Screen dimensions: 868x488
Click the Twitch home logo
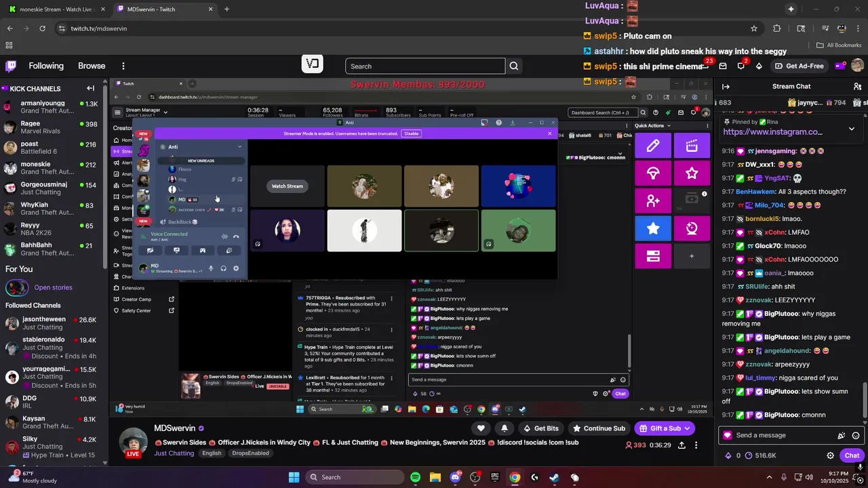[x=11, y=66]
